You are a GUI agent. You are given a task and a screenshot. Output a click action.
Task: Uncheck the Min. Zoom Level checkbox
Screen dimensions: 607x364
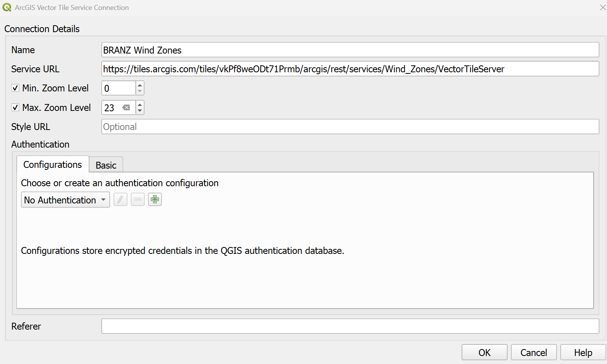point(15,88)
